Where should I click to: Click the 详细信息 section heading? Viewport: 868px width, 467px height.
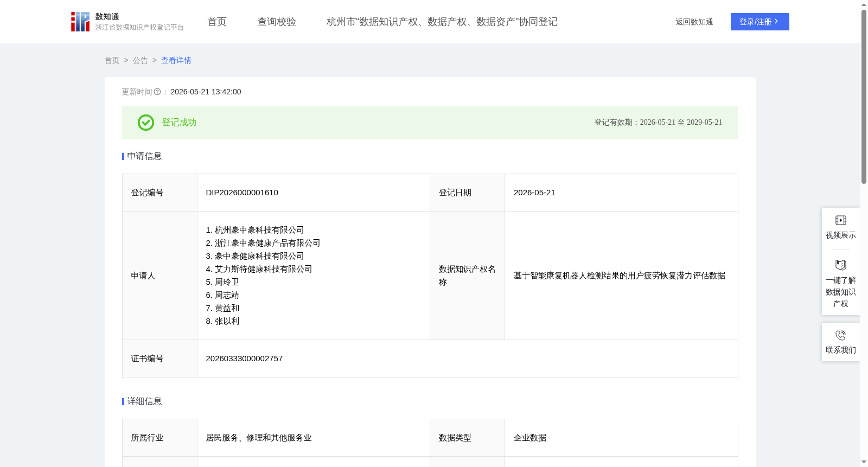pos(144,401)
